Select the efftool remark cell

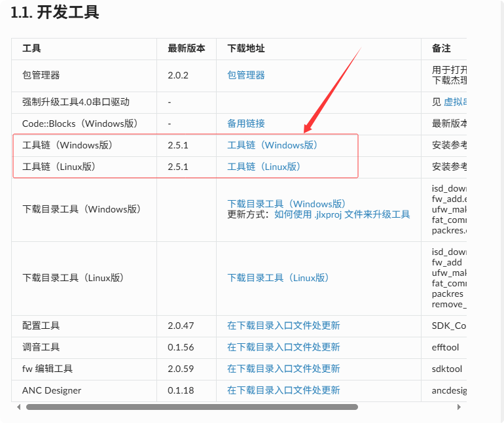[445, 347]
